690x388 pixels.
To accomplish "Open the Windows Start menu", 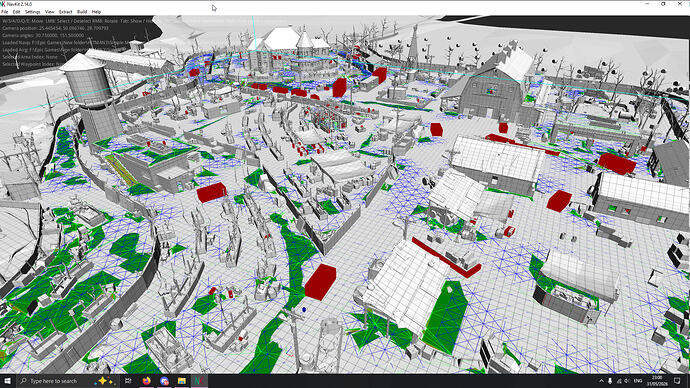I will click(x=7, y=381).
